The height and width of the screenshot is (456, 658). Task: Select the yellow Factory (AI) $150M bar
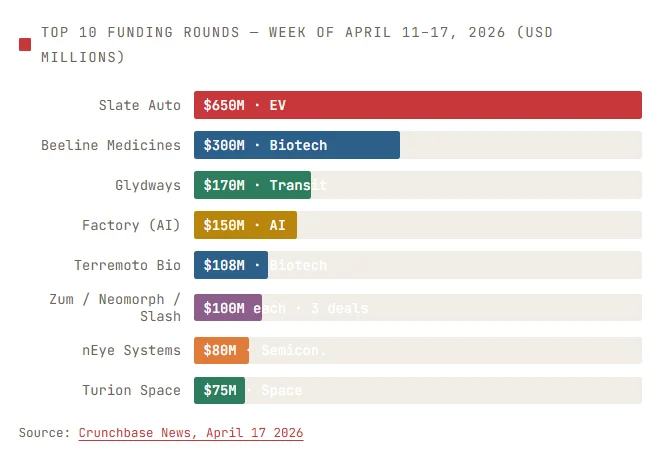pyautogui.click(x=245, y=225)
